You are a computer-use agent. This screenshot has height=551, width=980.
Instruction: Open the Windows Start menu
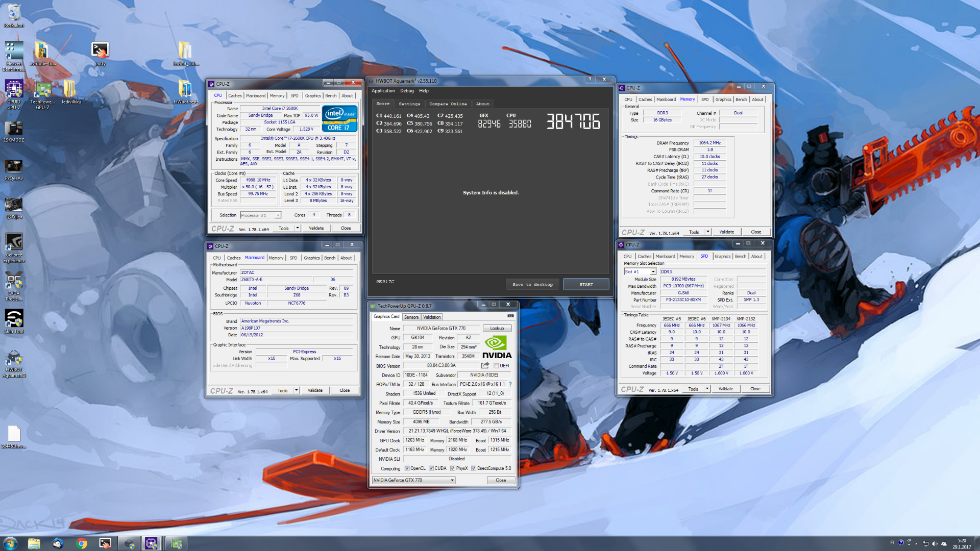pos(10,543)
